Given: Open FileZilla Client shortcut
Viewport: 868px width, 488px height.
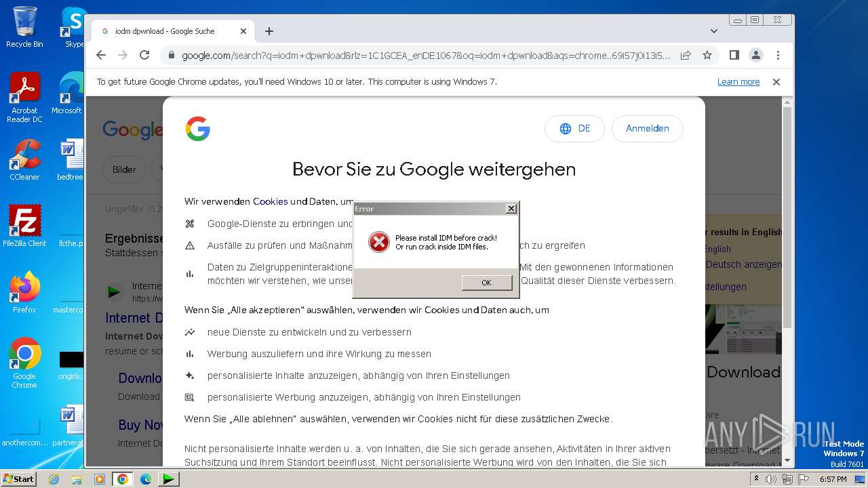Looking at the screenshot, I should click(x=24, y=226).
